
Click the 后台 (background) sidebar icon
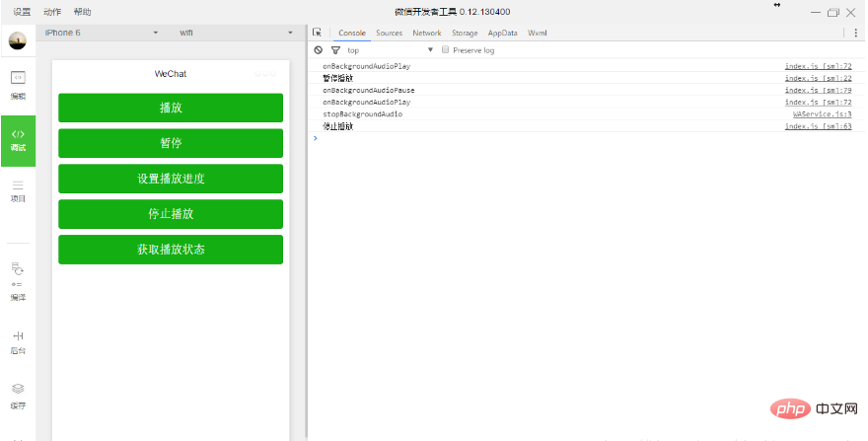tap(19, 342)
